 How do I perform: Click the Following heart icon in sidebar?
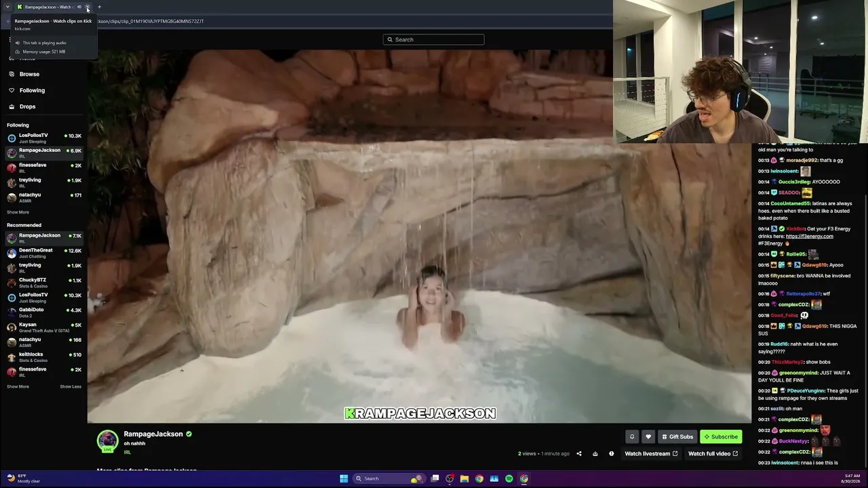pos(12,90)
